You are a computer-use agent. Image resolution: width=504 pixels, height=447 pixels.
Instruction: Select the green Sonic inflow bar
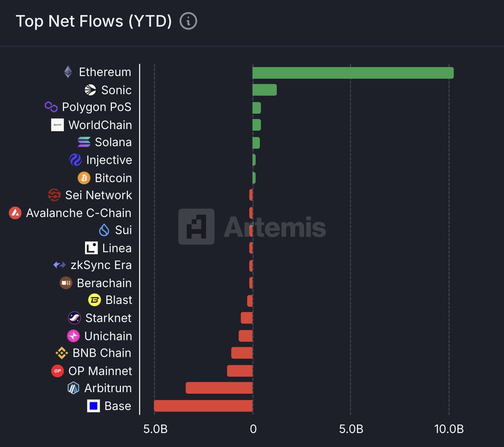click(x=264, y=90)
